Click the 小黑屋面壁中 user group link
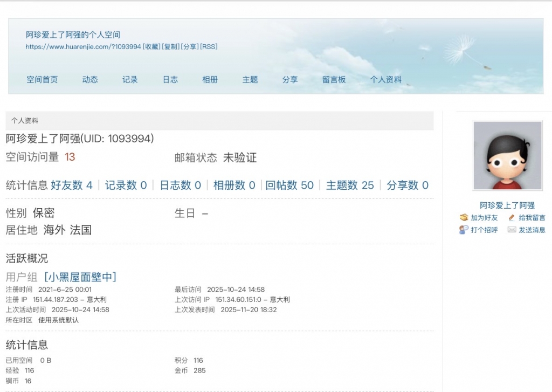The height and width of the screenshot is (392, 552). 80,277
